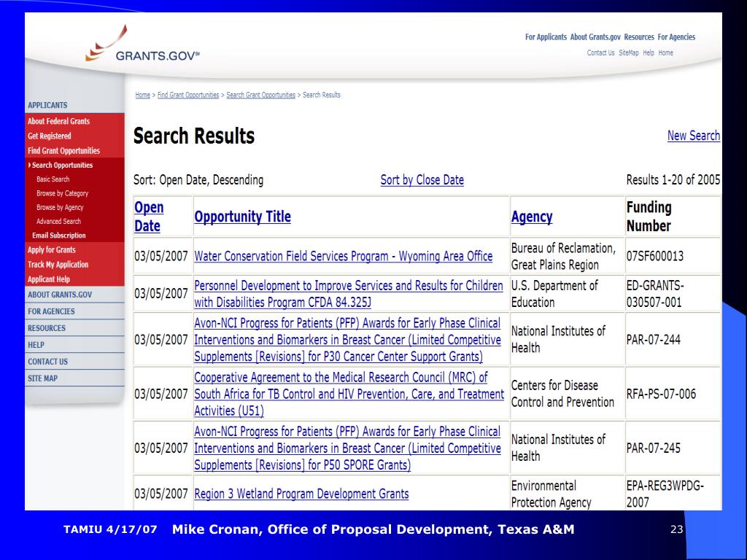Click funding number 07SF600013
The image size is (747, 560).
click(655, 256)
